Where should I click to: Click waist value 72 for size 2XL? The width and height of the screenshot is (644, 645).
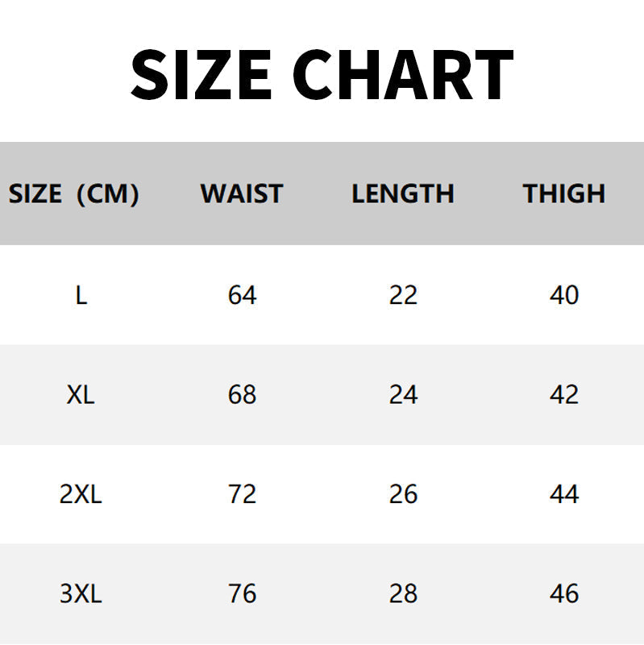(242, 494)
